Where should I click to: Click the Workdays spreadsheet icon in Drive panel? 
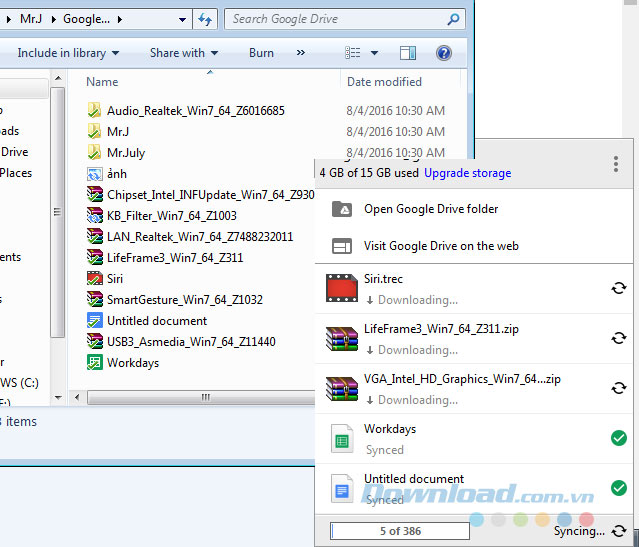[341, 438]
